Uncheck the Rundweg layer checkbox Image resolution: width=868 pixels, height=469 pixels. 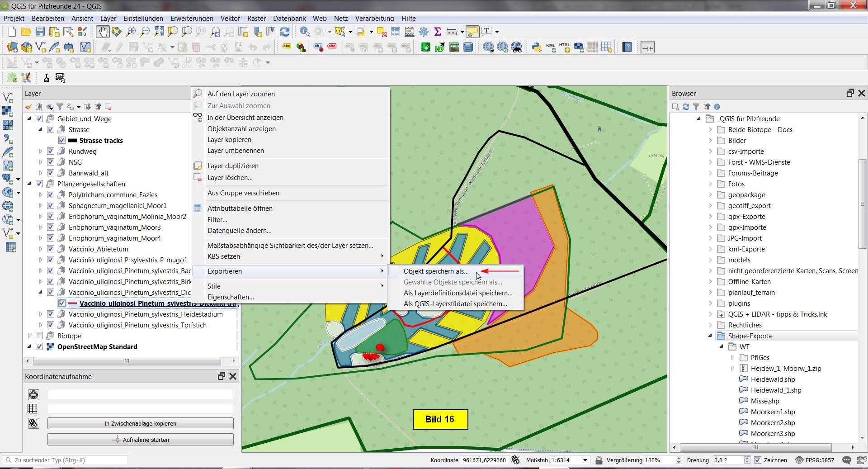(x=51, y=152)
